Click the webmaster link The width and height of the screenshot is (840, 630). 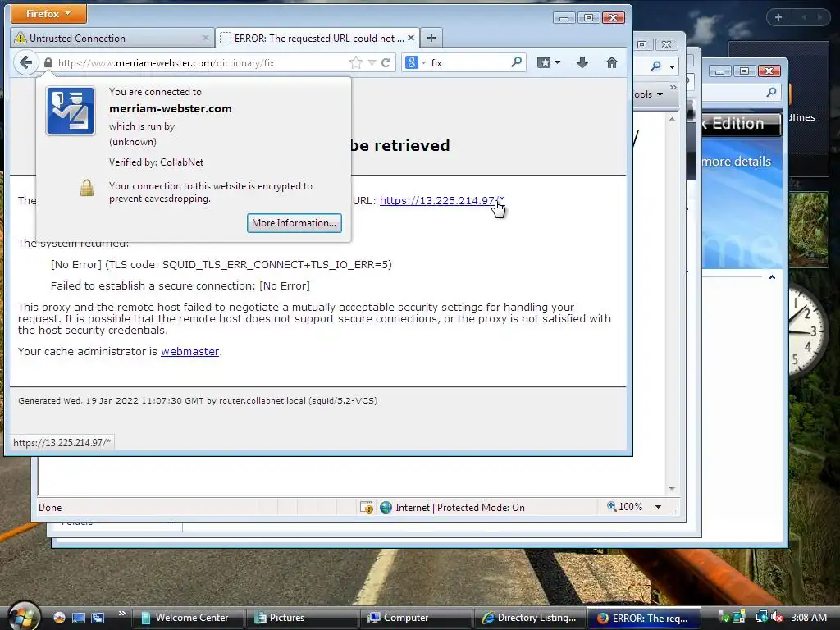[x=190, y=351]
